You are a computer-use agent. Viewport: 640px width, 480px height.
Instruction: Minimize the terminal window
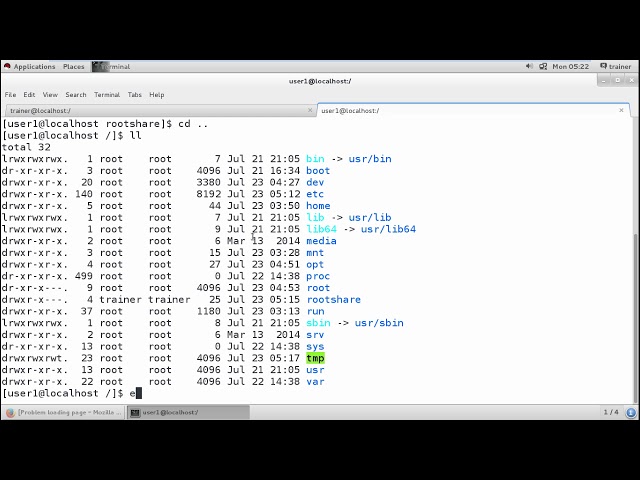[x=604, y=81]
